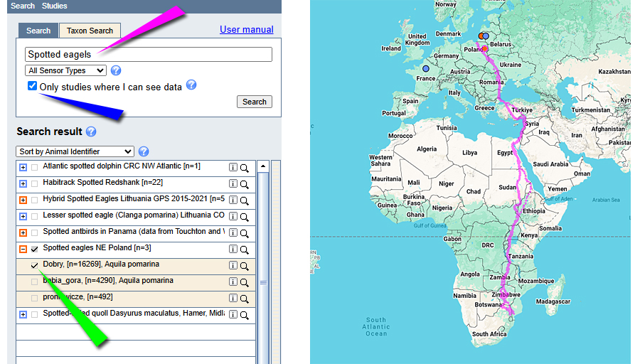Click magnifier icon for Atlantic spotted dolphin study
The image size is (640, 364).
point(244,168)
